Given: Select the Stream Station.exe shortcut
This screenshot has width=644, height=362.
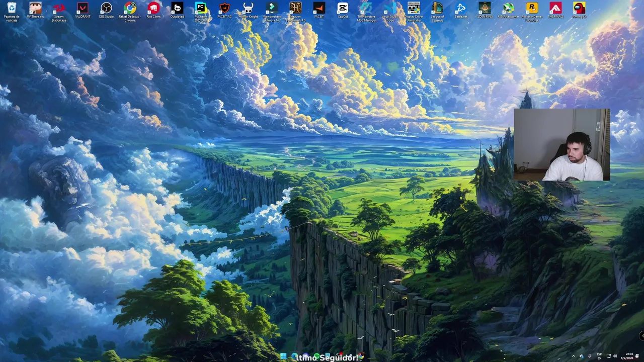Looking at the screenshot, I should 59,11.
